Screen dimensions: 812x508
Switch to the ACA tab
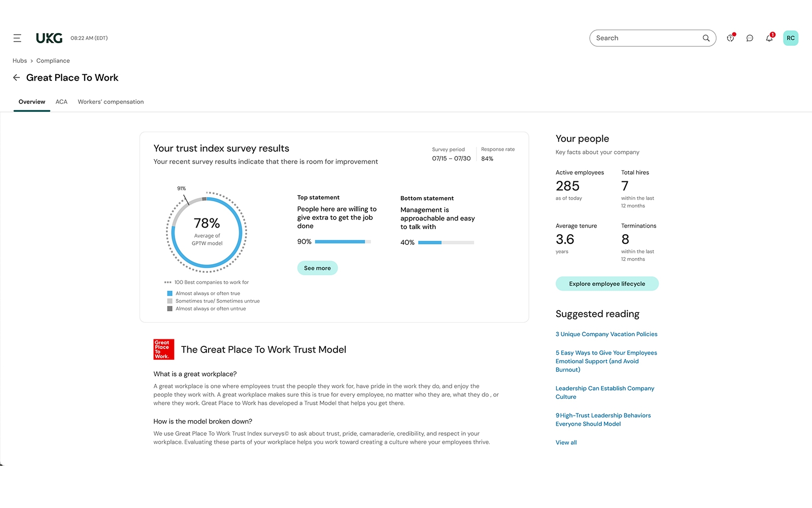[61, 102]
